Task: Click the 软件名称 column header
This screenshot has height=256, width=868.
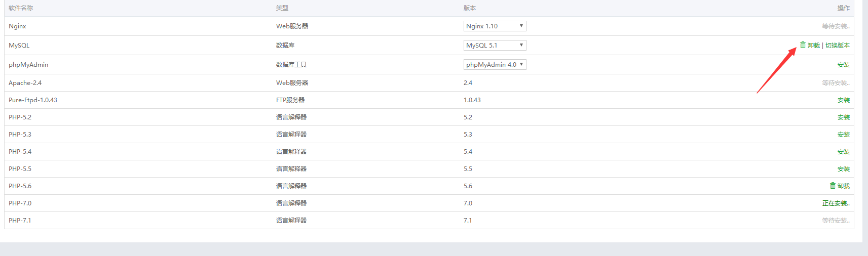Action: tap(21, 8)
